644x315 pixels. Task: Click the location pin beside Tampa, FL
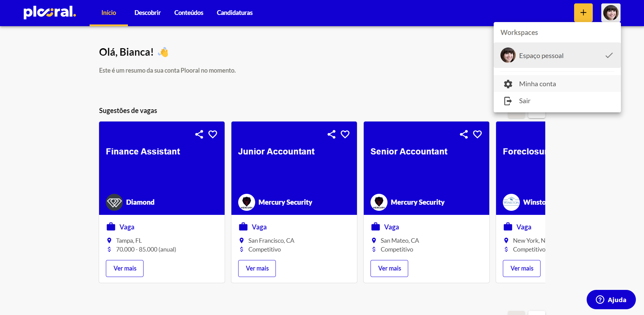click(x=109, y=241)
